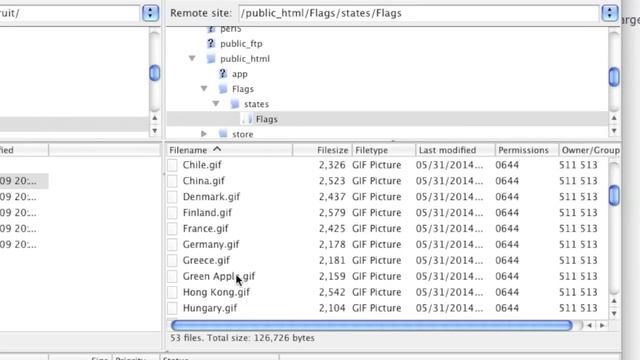Viewport: 640px width, 360px height.
Task: Click the public_html folder icon
Action: point(211,58)
